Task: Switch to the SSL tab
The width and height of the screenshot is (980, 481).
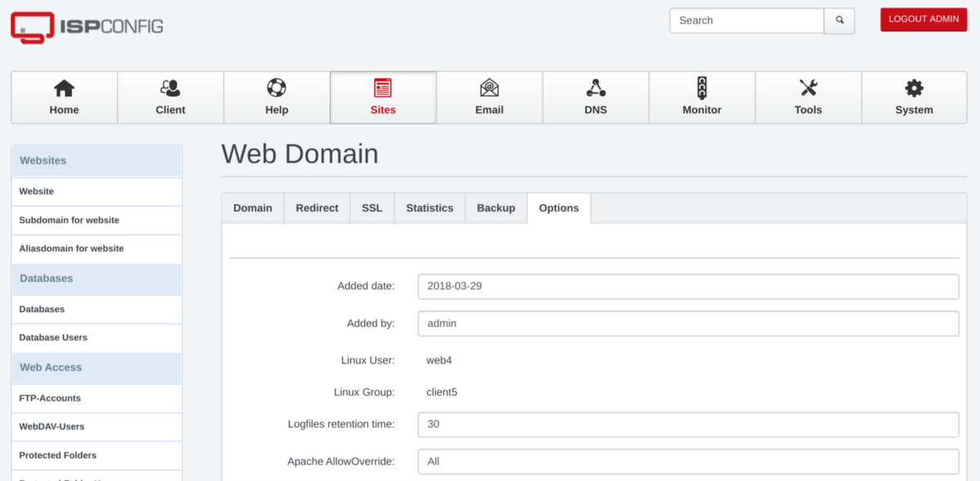Action: [x=372, y=208]
